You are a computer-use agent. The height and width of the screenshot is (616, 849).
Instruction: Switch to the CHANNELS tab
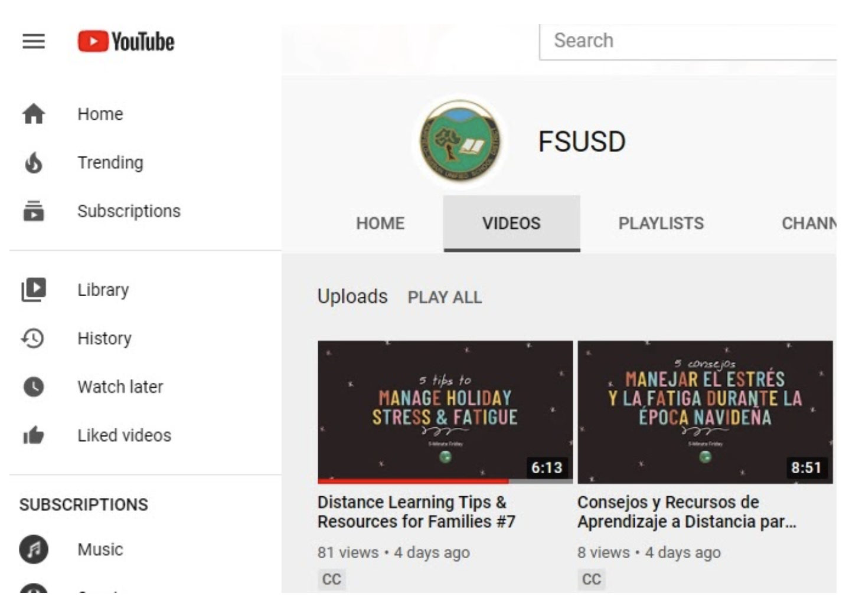(809, 223)
